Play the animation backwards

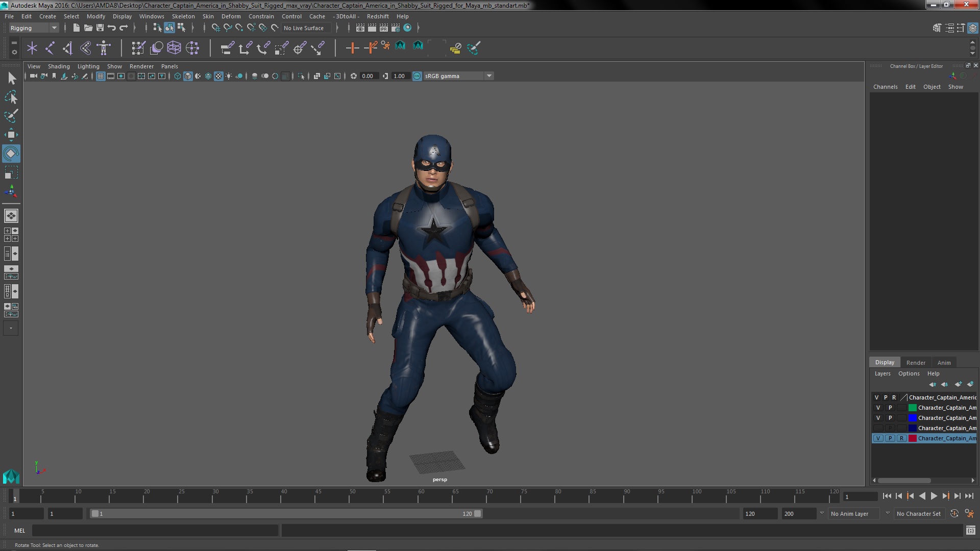pyautogui.click(x=922, y=496)
